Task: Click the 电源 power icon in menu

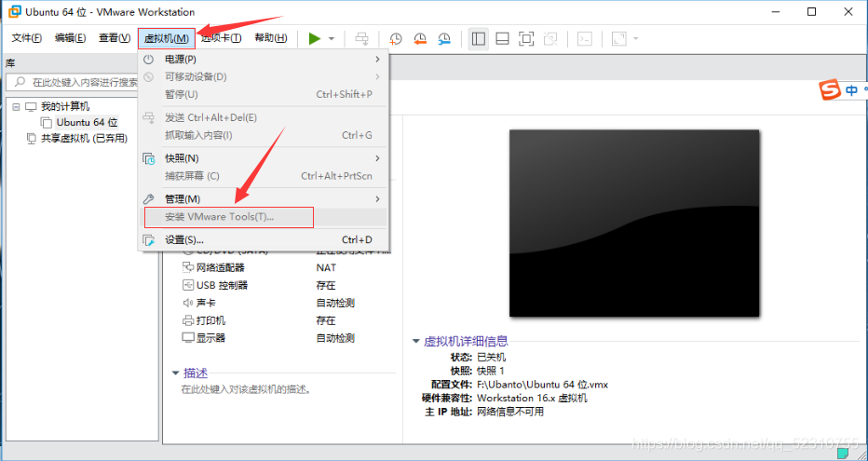Action: click(x=149, y=59)
